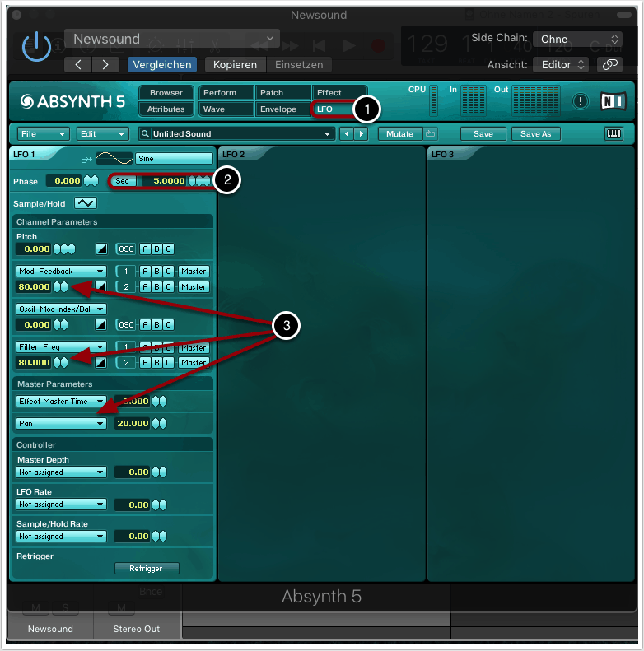
Task: Select next plugin setting arrow
Action: (105, 65)
